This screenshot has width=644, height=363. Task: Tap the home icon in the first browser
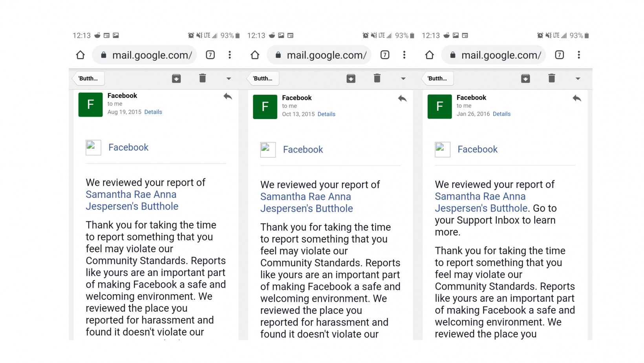[80, 55]
